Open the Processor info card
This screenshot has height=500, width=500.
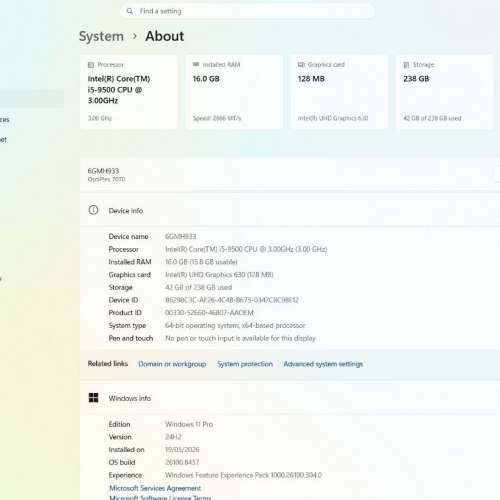[x=129, y=92]
